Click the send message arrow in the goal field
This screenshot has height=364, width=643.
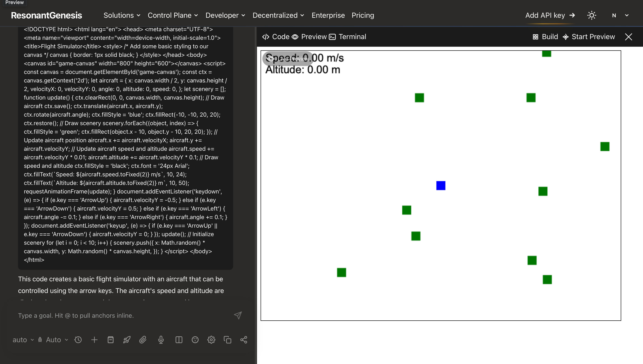(x=237, y=315)
